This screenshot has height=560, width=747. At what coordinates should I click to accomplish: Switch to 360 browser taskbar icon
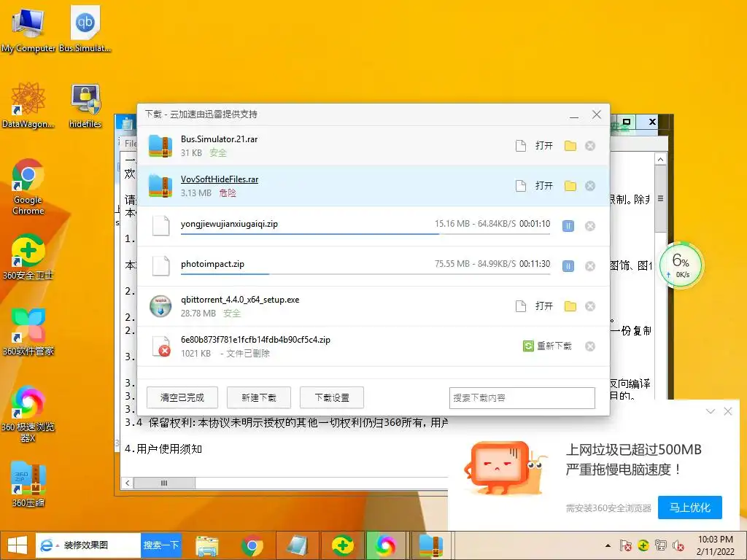click(385, 545)
